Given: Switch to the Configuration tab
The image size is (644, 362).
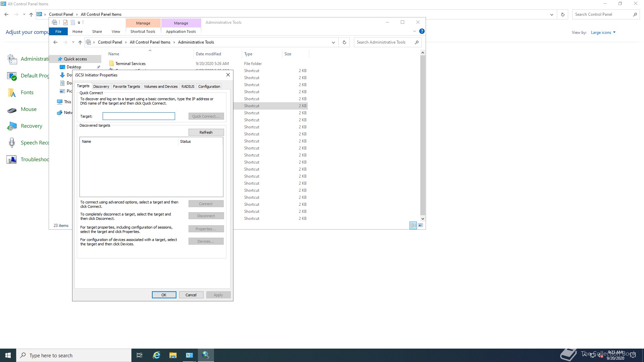Looking at the screenshot, I should (x=209, y=86).
